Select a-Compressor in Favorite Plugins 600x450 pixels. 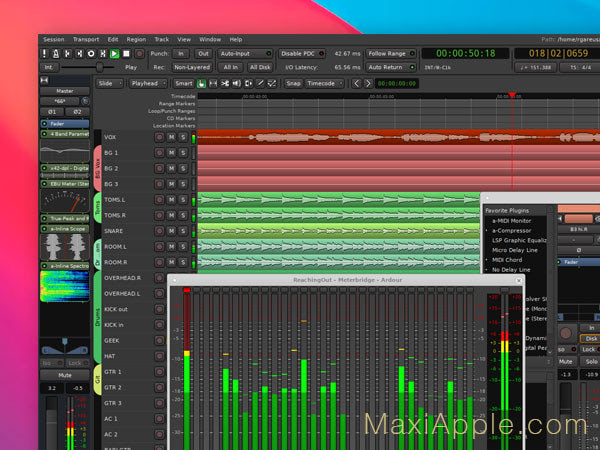click(x=512, y=231)
